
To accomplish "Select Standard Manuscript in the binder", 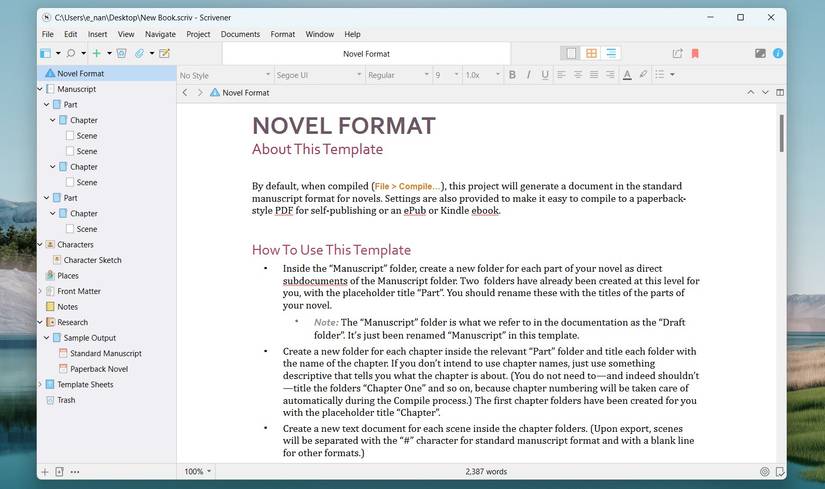I will [x=105, y=353].
